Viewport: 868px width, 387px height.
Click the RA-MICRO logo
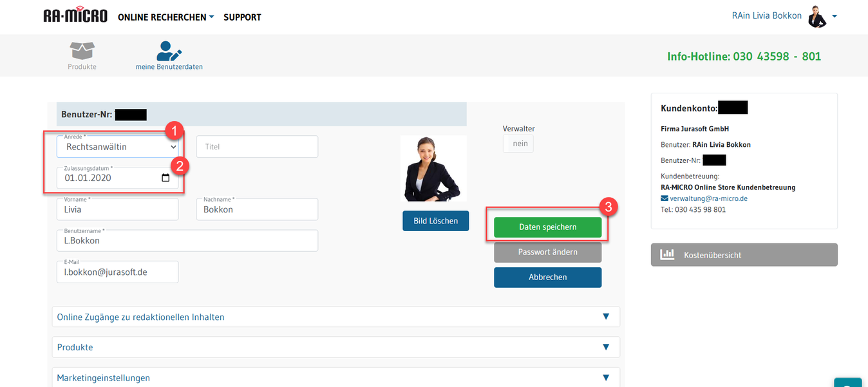tap(75, 16)
